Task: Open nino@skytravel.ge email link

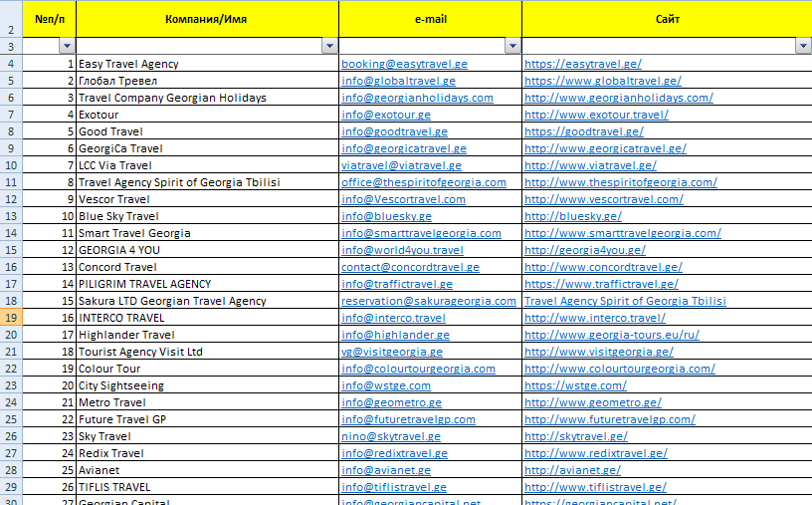Action: tap(391, 436)
